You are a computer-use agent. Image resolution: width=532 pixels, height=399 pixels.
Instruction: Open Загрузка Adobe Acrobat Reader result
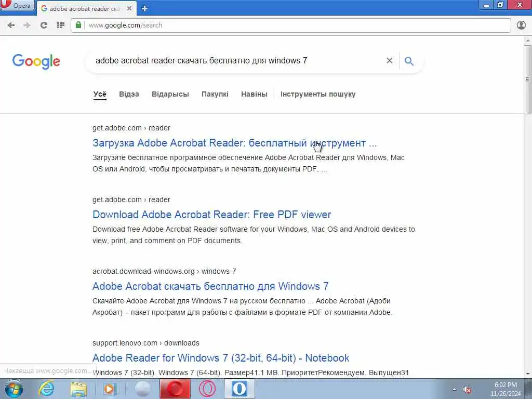point(234,143)
